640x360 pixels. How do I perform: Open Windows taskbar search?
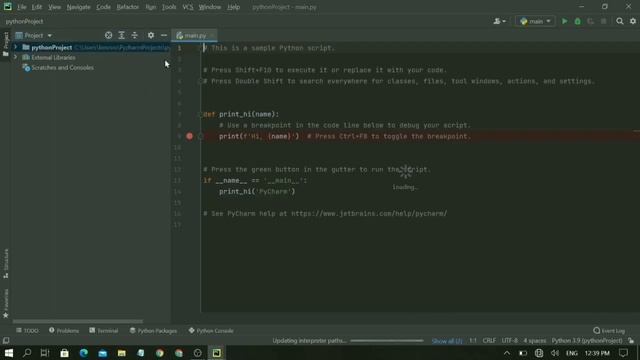[x=27, y=353]
